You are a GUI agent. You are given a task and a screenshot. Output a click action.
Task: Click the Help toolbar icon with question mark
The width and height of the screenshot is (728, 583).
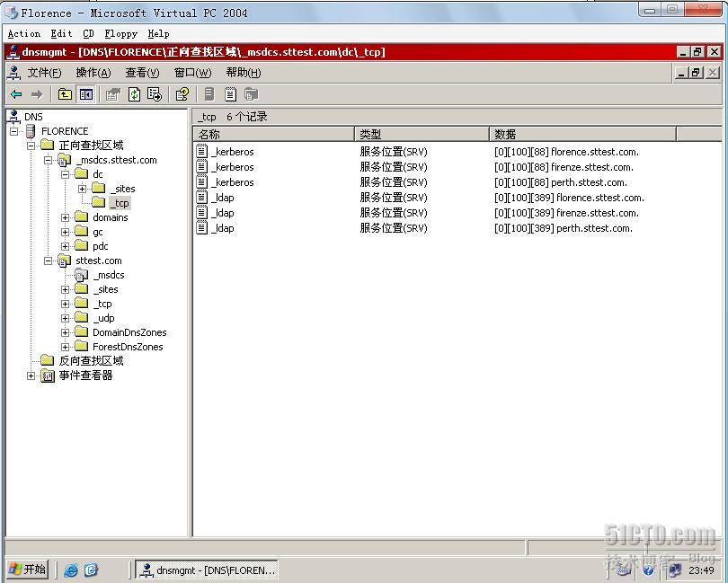coord(182,94)
